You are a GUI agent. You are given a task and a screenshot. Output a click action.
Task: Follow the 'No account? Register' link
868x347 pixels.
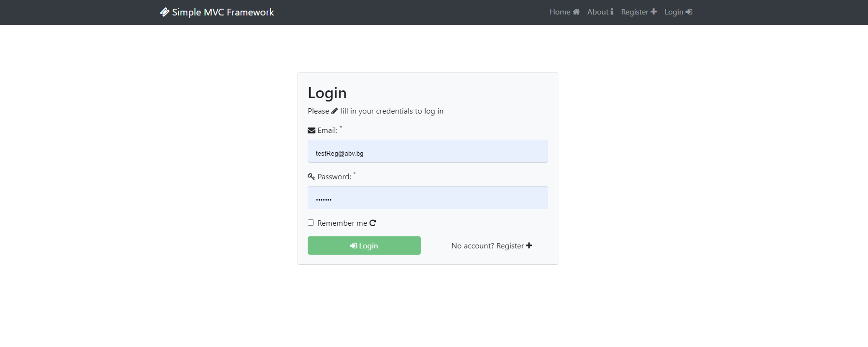click(492, 246)
